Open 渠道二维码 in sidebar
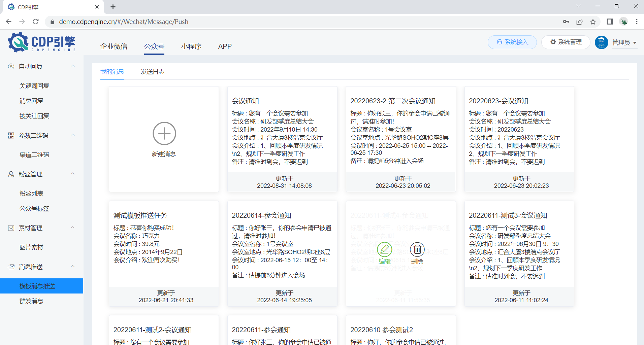 click(x=34, y=155)
